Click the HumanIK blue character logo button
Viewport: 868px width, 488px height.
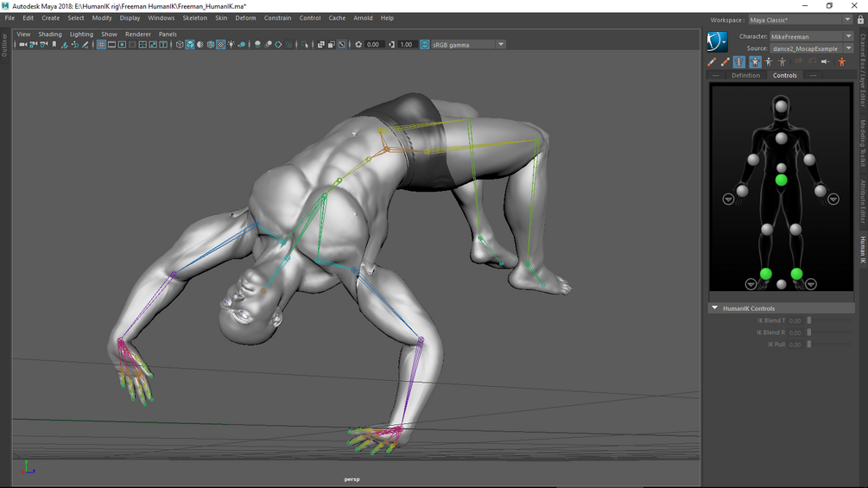717,41
